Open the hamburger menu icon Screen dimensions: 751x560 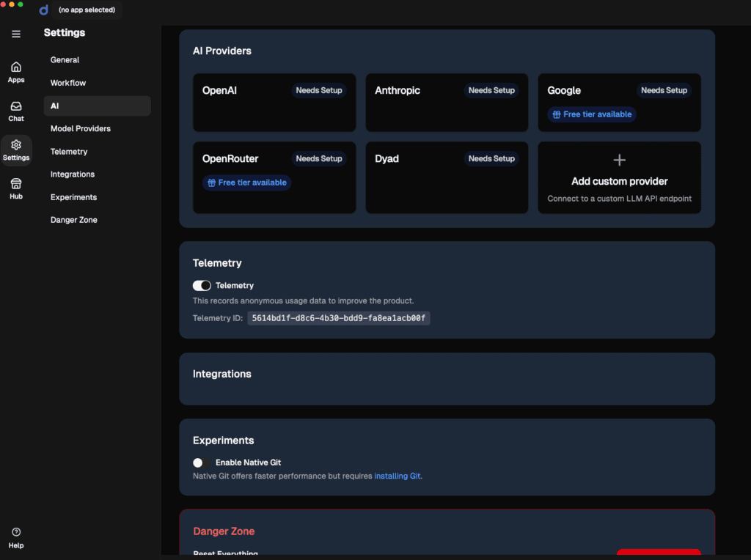click(16, 34)
